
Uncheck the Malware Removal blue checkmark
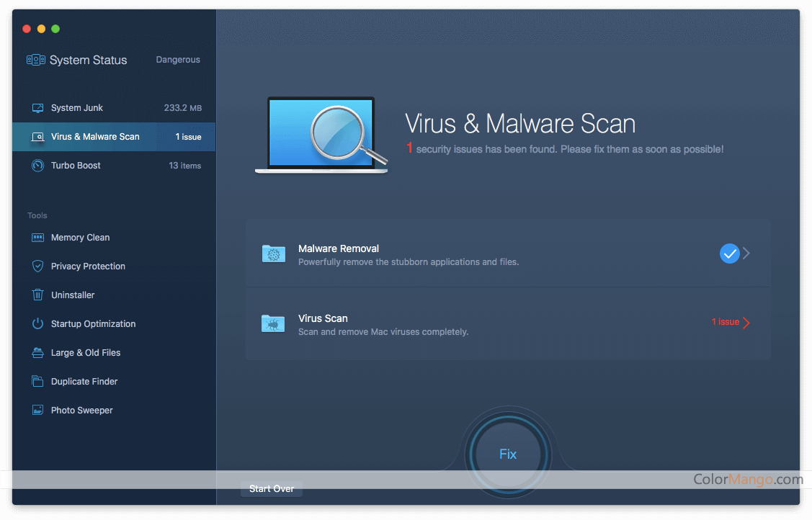pos(729,254)
